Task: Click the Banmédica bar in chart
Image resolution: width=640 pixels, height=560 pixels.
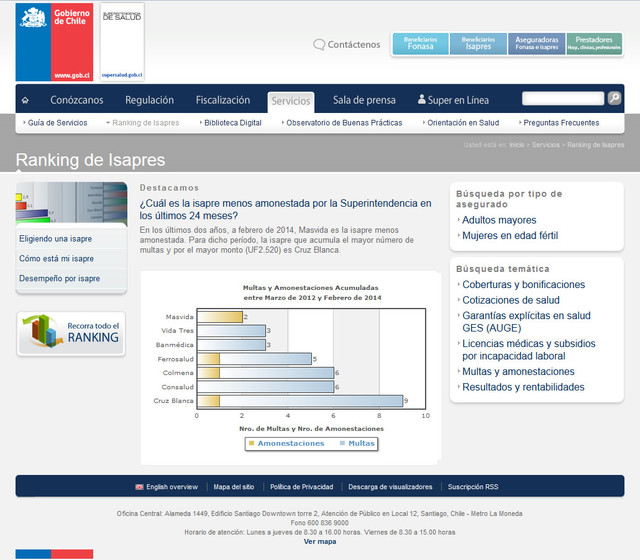Action: tap(231, 345)
